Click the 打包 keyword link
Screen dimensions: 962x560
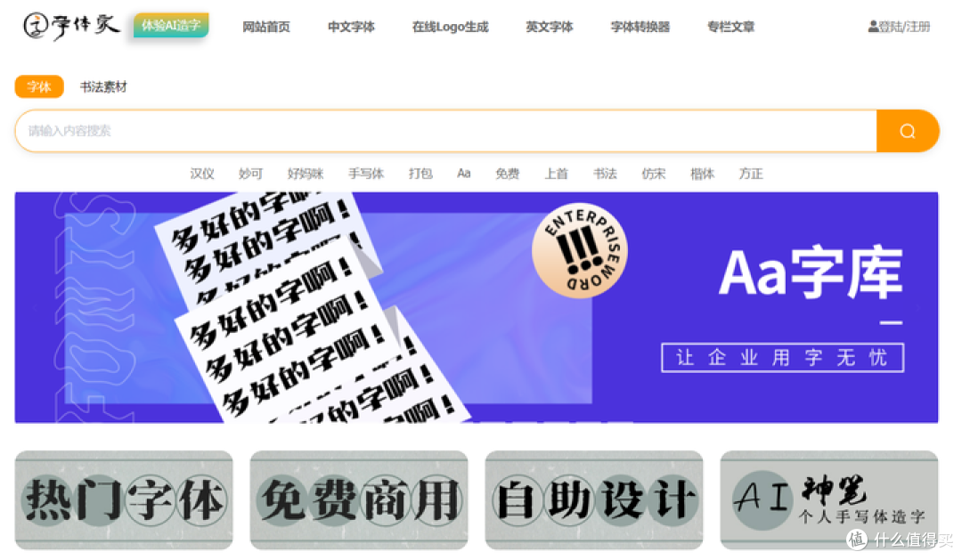420,174
